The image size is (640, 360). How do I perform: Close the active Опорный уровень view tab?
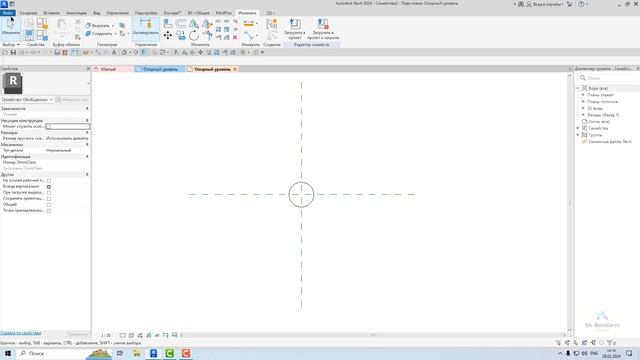point(235,69)
